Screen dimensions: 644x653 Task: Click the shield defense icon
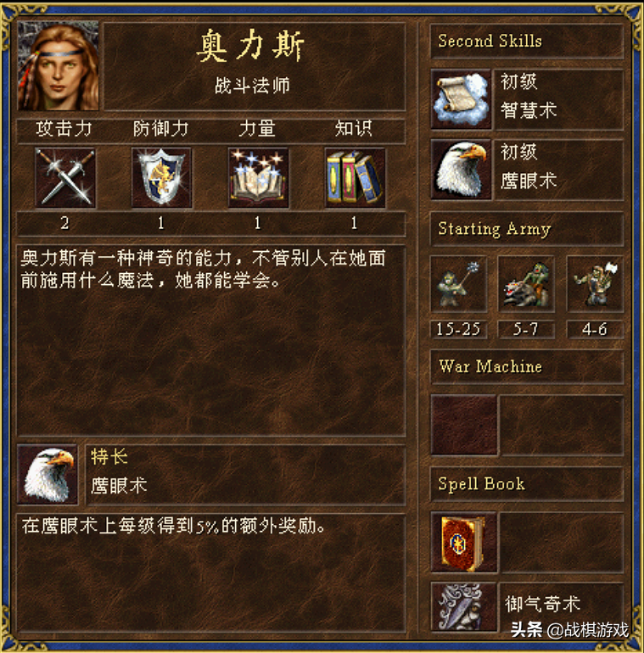coord(161,178)
